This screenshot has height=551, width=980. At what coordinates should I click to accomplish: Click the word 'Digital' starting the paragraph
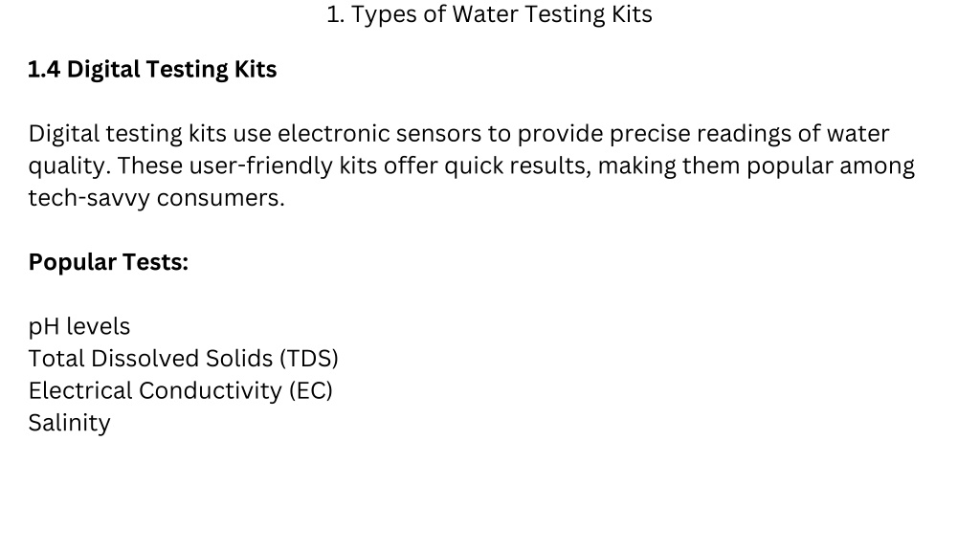click(64, 134)
